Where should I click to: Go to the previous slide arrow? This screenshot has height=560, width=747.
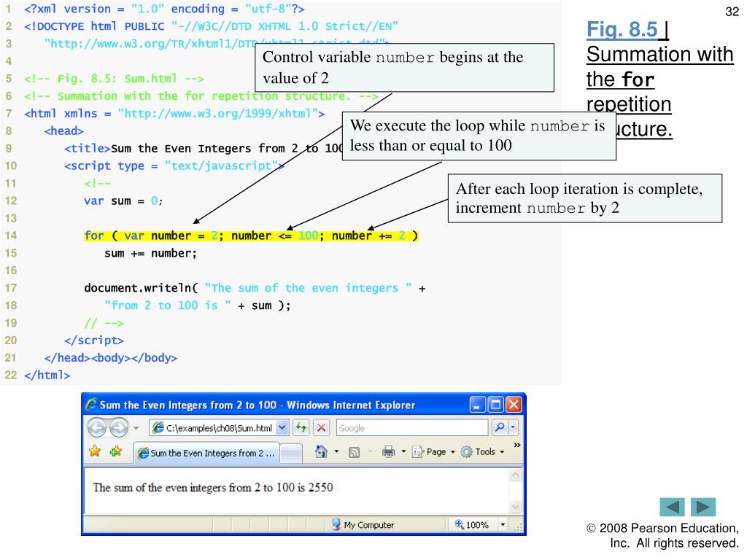tap(672, 507)
